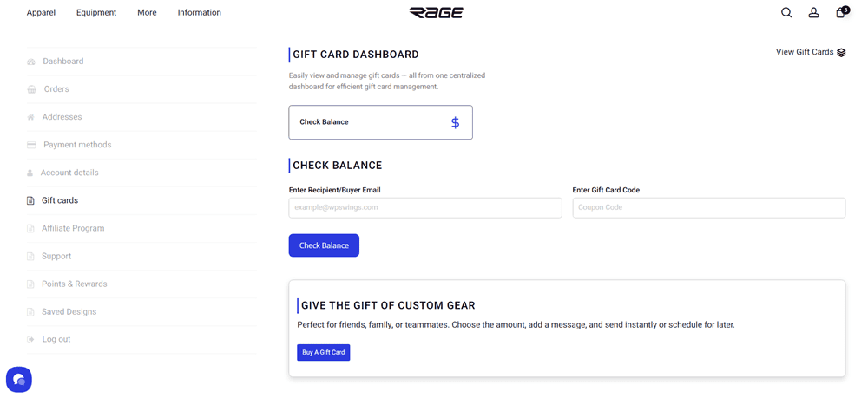The image size is (868, 398).
Task: Expand the Equipment menu
Action: pyautogui.click(x=96, y=13)
